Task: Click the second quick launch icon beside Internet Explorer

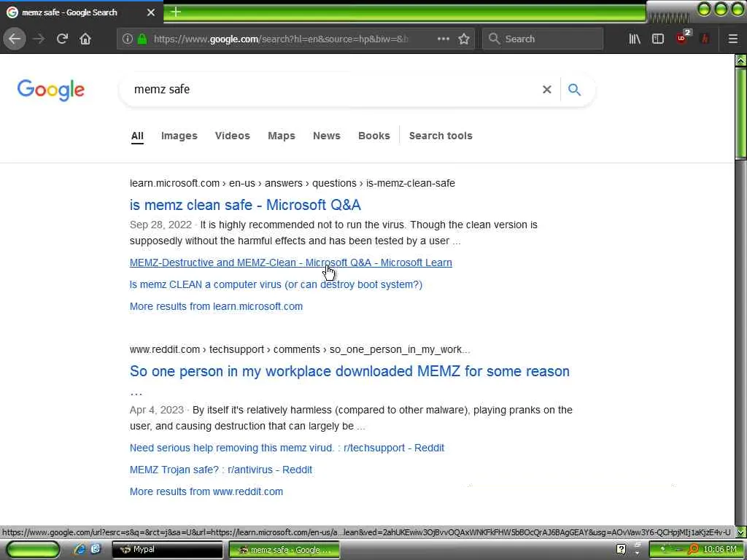Action: tap(96, 550)
